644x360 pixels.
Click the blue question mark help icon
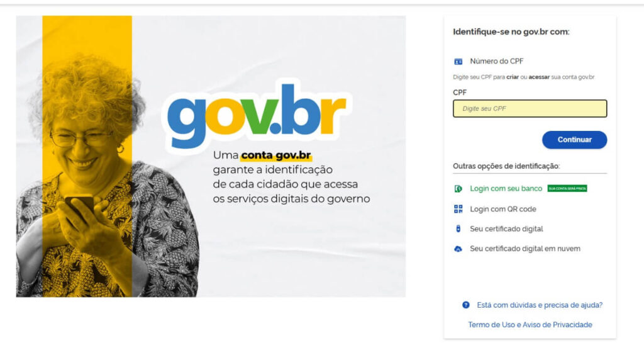click(x=466, y=305)
